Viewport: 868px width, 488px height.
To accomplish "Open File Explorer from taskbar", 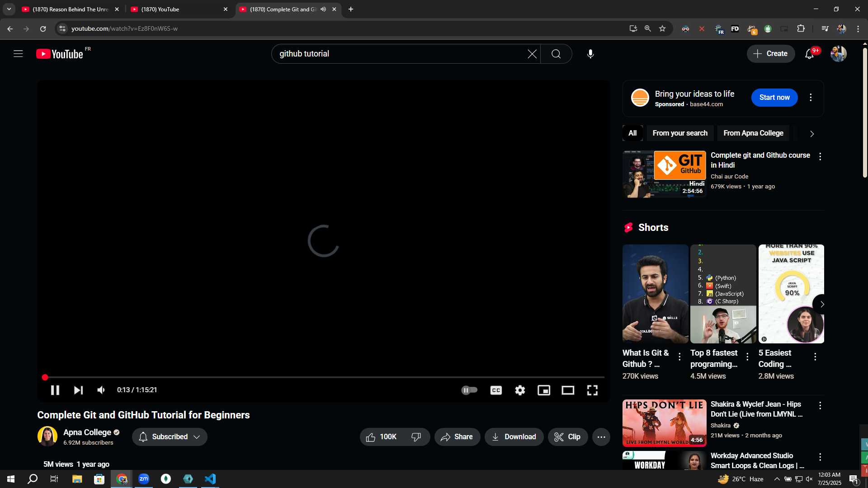I will (x=77, y=479).
